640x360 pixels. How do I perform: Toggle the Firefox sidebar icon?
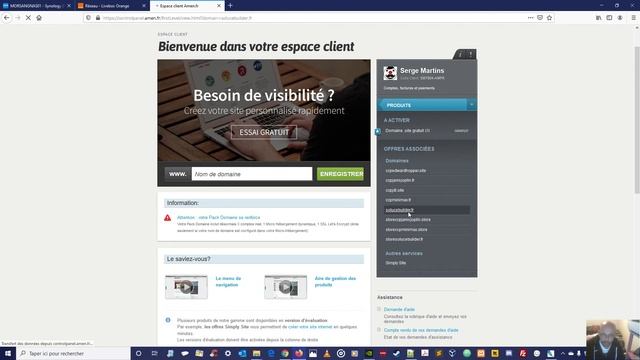[x=609, y=18]
